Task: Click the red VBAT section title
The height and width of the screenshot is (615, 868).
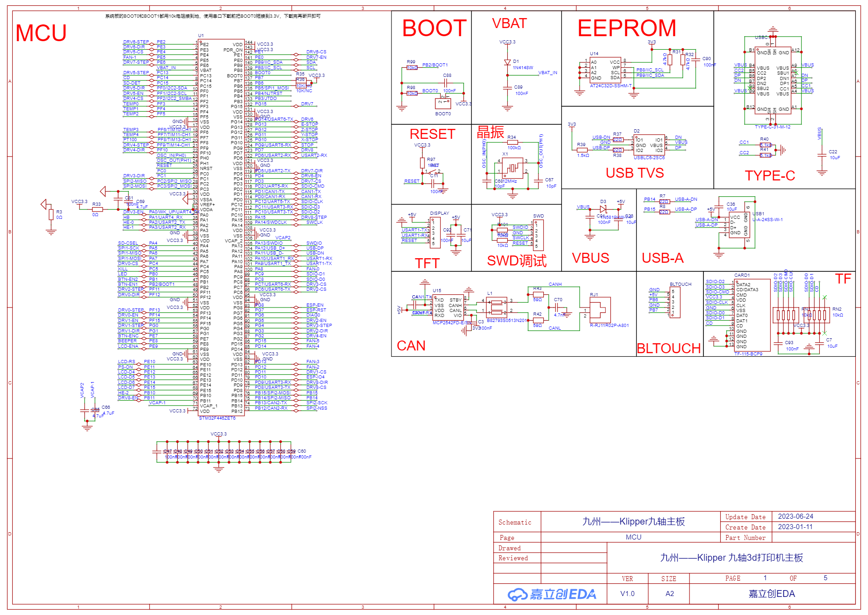Action: [509, 24]
